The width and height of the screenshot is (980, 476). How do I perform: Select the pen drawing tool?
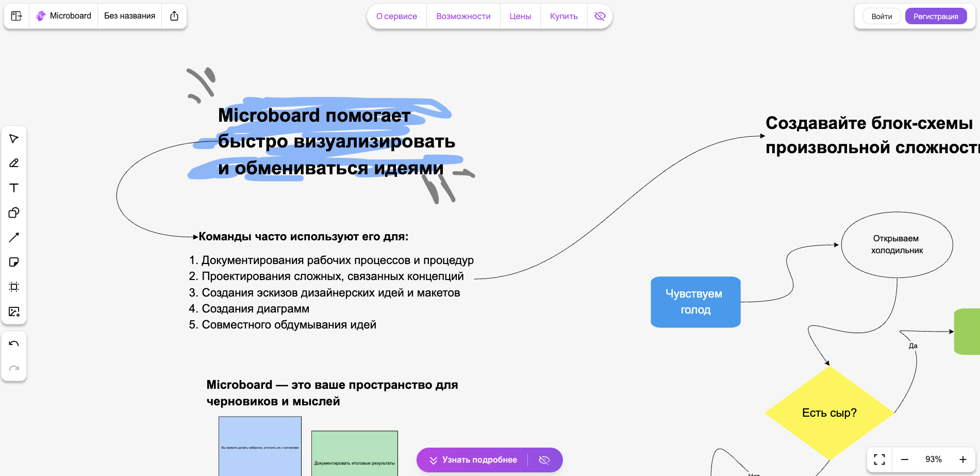point(14,163)
